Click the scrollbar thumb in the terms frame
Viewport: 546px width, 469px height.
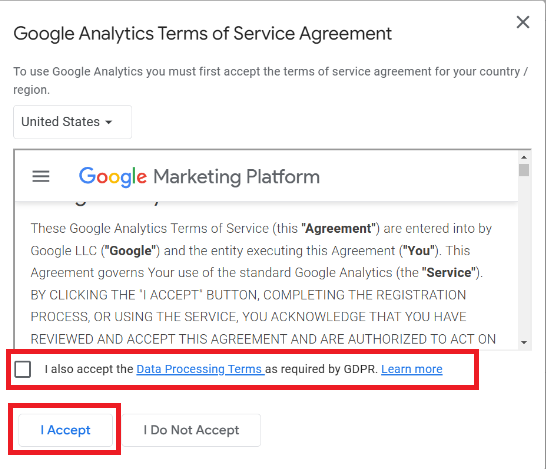coord(524,170)
